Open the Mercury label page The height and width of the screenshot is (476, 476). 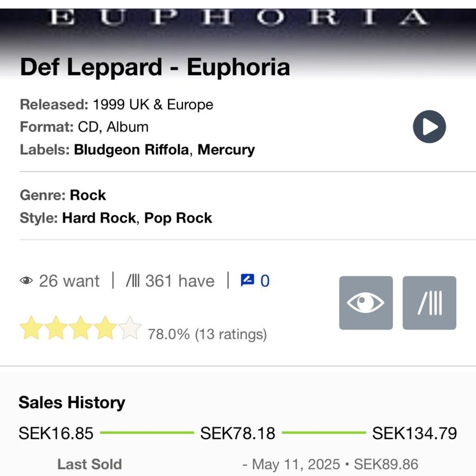click(226, 150)
